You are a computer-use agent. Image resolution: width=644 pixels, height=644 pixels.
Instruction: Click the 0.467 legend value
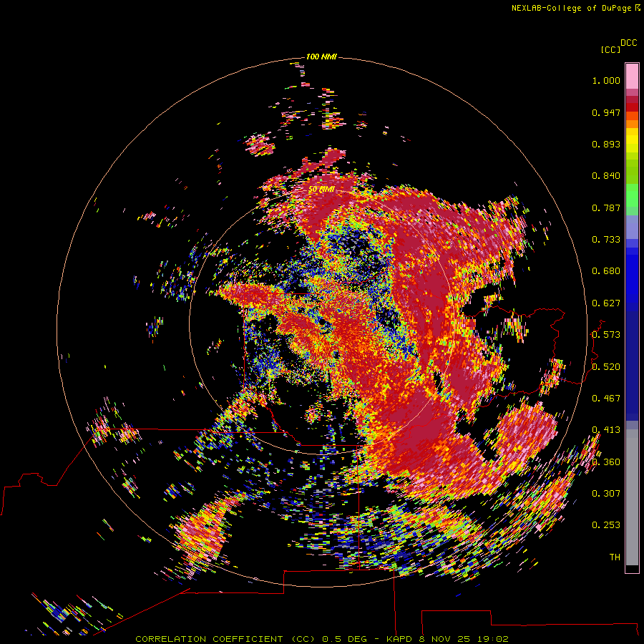606,399
